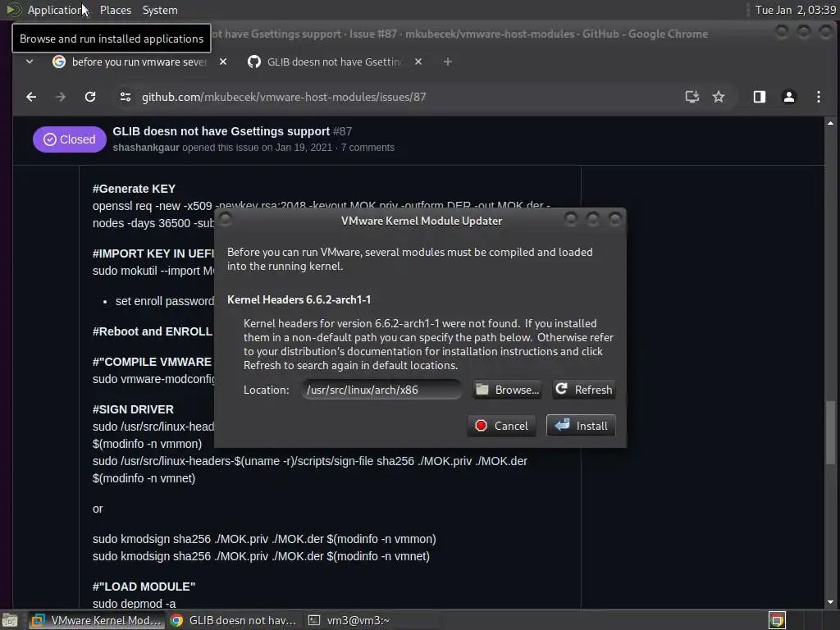
Task: Click the install app icon in address bar
Action: point(692,97)
